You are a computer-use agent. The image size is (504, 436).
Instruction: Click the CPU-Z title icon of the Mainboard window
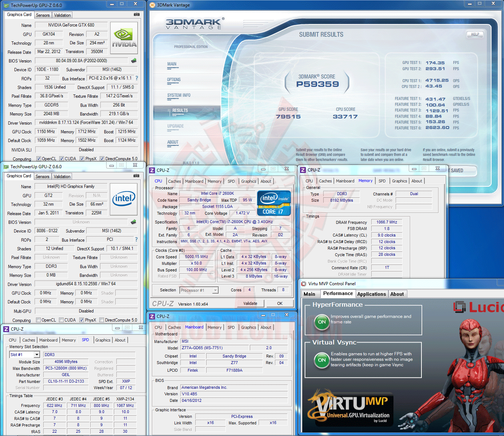click(152, 316)
